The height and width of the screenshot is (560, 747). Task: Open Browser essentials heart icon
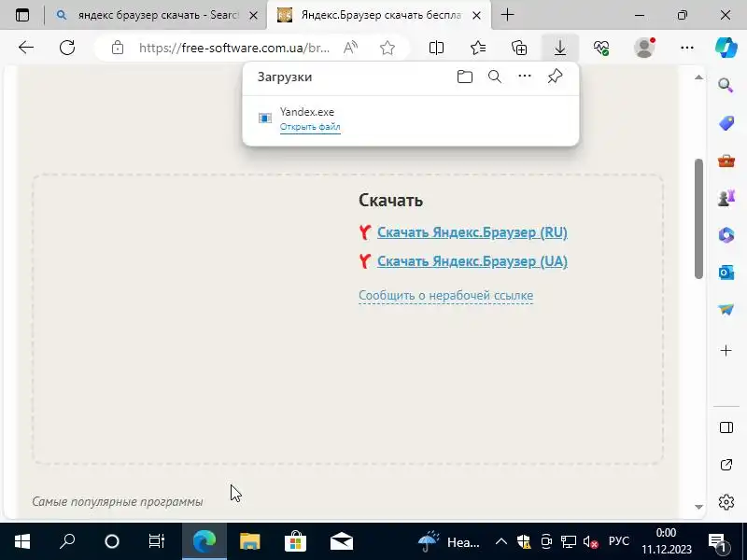click(x=601, y=48)
